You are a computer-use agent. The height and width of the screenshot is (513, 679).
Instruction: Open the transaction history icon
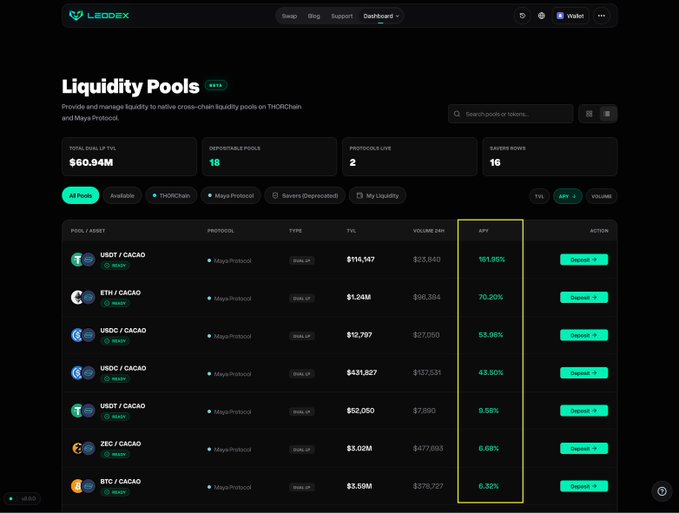522,16
